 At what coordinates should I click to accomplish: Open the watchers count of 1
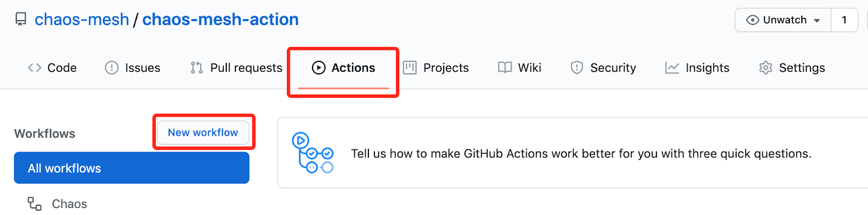point(844,20)
